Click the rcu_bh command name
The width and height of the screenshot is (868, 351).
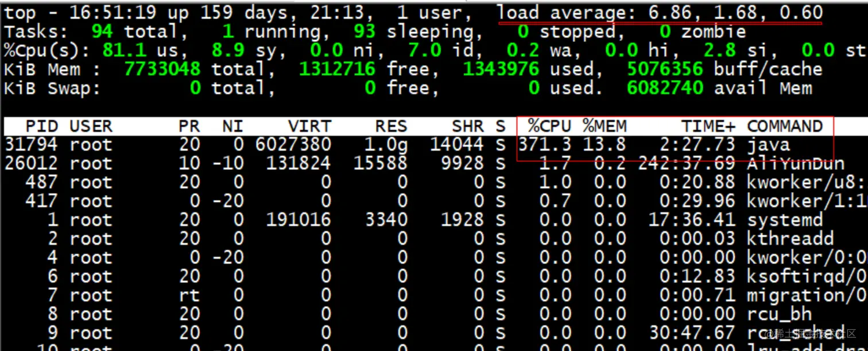(x=780, y=315)
